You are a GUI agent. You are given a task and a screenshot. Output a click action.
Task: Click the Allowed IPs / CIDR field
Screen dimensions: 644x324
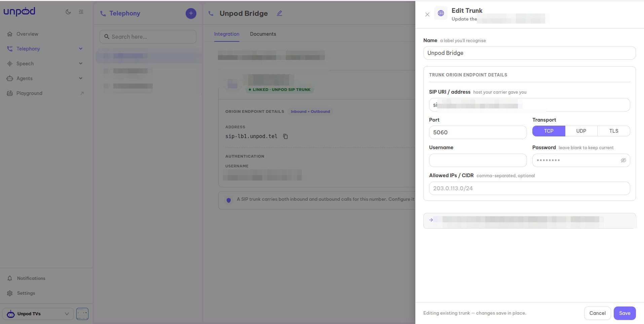tap(530, 188)
